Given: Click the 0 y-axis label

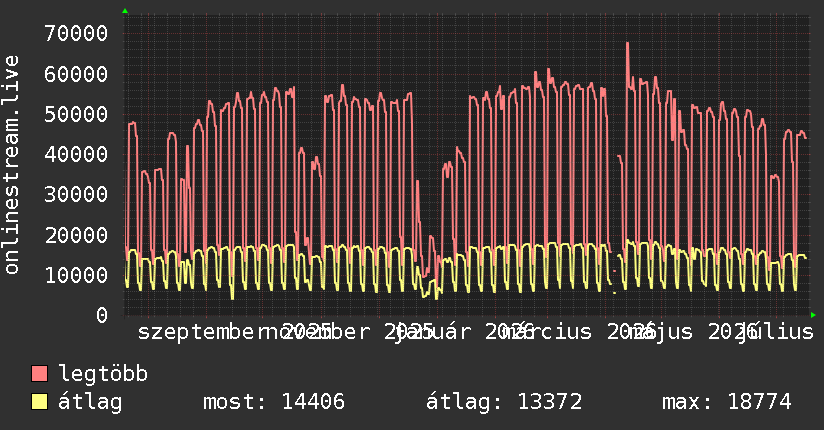Looking at the screenshot, I should click(x=102, y=315).
